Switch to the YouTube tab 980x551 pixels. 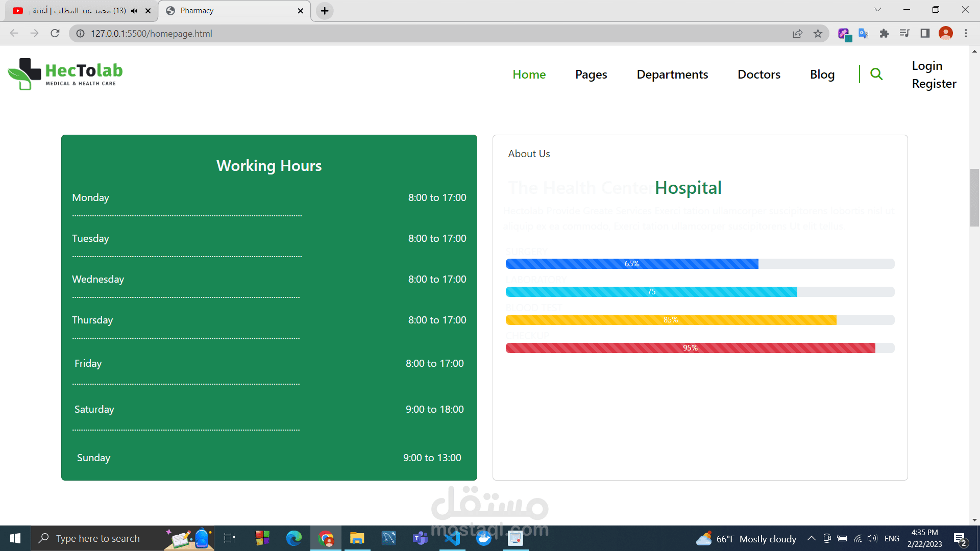coord(77,11)
